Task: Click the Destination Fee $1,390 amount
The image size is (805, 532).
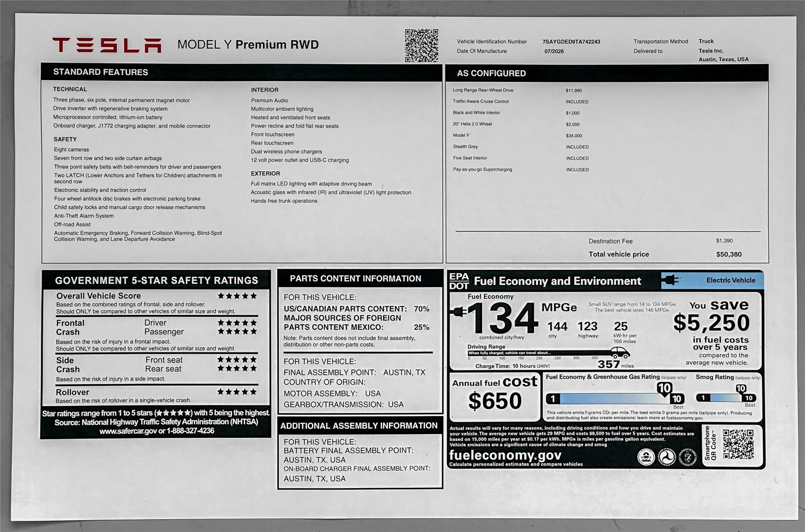Action: tap(724, 241)
